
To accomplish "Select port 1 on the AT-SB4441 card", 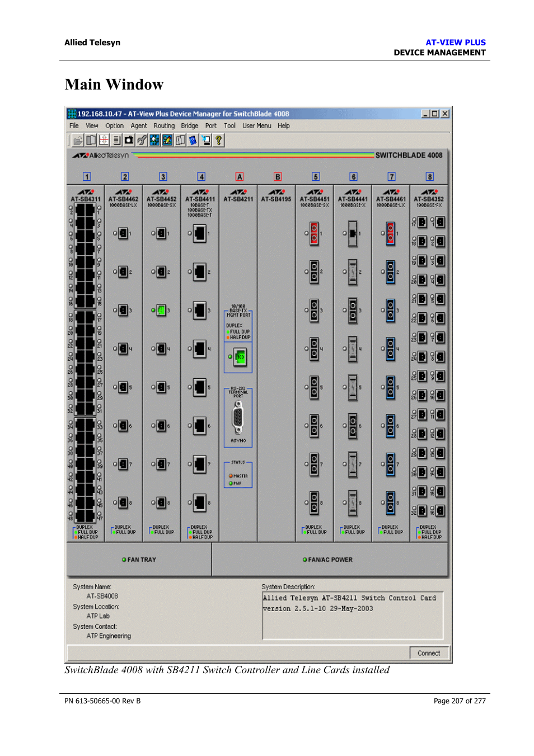I will click(x=353, y=233).
